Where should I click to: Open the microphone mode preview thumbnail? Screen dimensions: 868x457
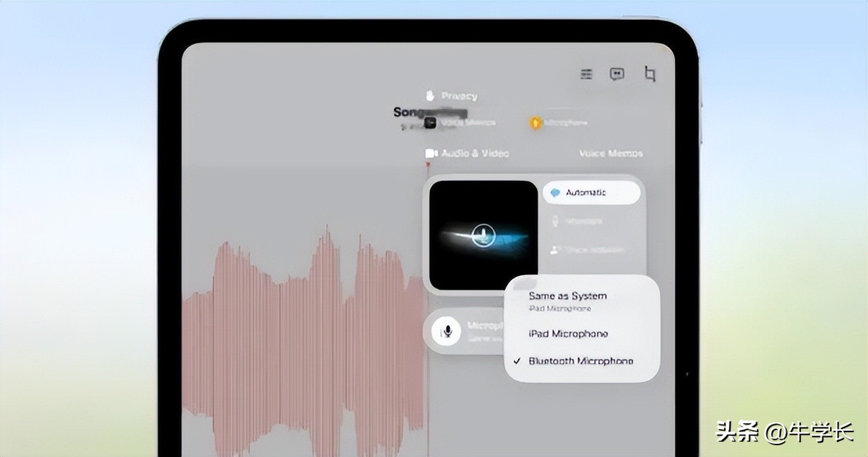coord(484,235)
